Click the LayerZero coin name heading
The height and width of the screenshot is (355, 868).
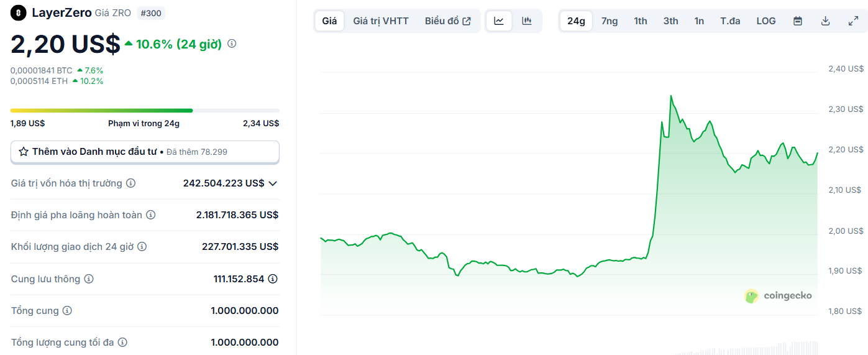62,12
